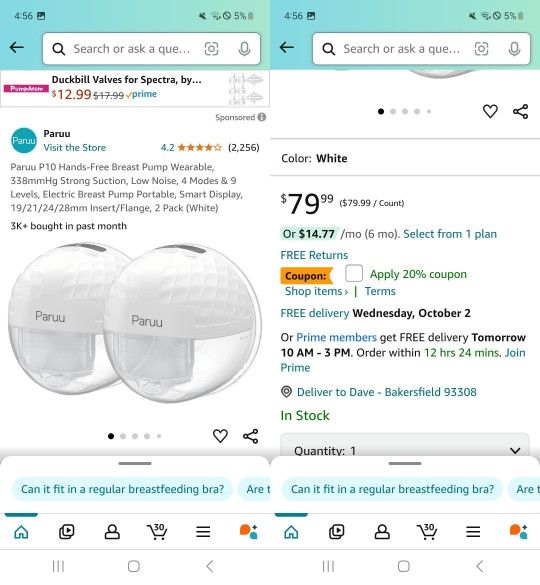Open share icon beside heart on right screen
This screenshot has height=585, width=540.
click(520, 111)
